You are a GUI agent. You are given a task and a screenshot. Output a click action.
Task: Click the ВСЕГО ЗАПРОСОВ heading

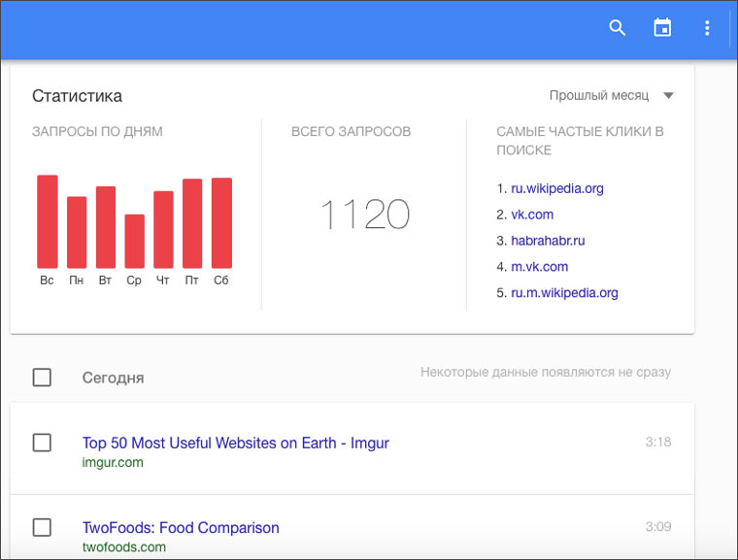click(352, 131)
